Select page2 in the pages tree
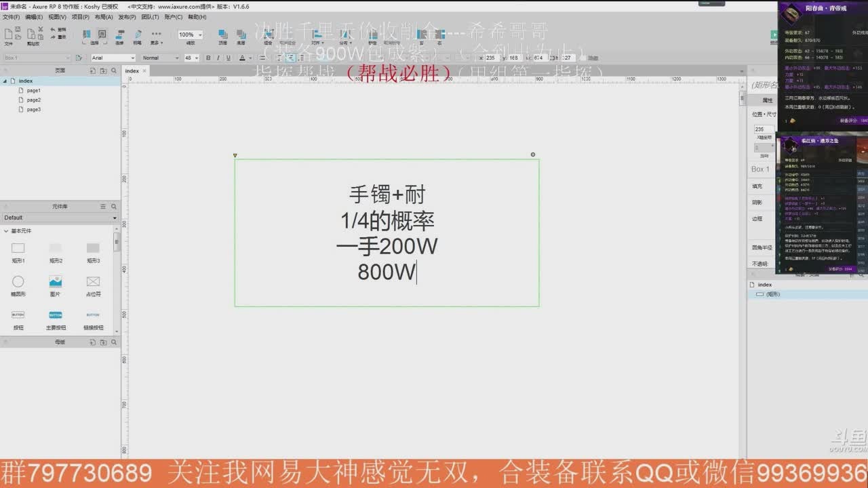 (34, 100)
